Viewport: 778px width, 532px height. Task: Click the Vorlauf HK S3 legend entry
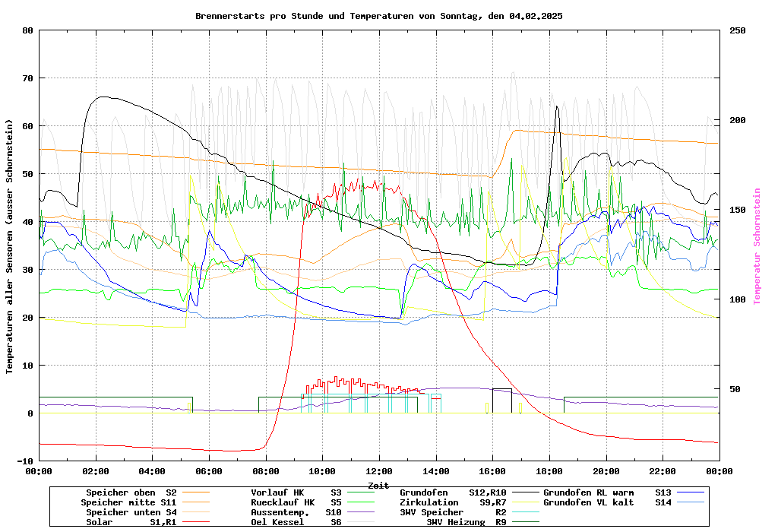tap(296, 492)
